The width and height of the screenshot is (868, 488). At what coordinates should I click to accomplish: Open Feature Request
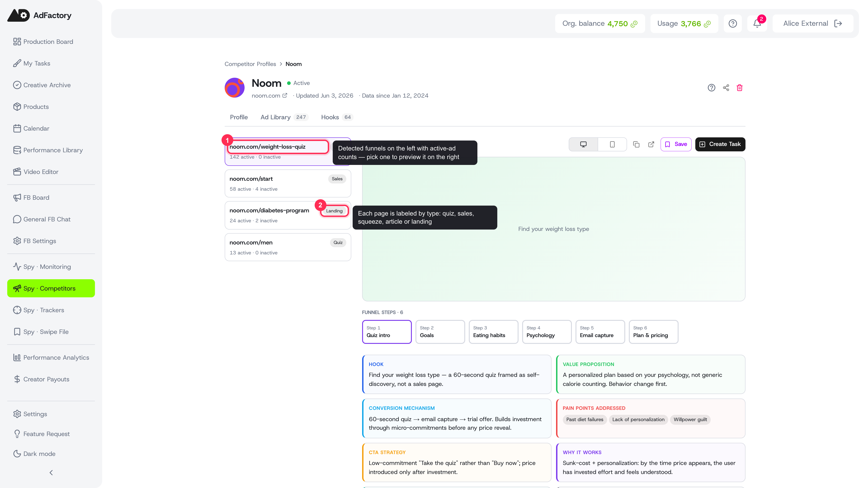[51, 434]
